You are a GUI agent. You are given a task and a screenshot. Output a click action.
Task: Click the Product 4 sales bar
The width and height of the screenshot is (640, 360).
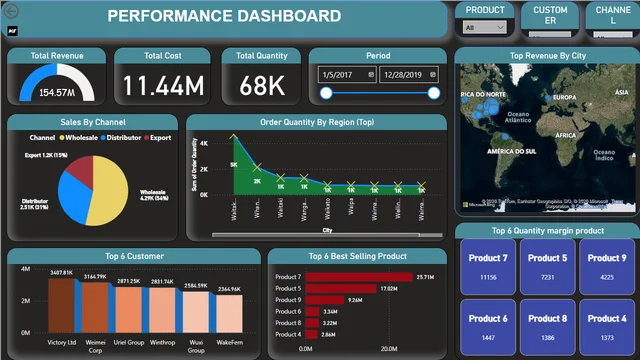point(311,334)
